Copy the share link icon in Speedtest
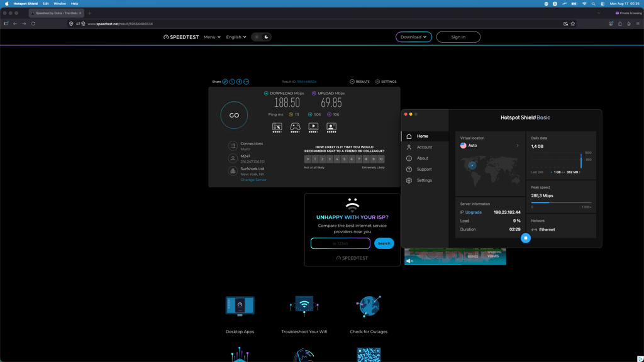This screenshot has height=362, width=644. pos(225,82)
